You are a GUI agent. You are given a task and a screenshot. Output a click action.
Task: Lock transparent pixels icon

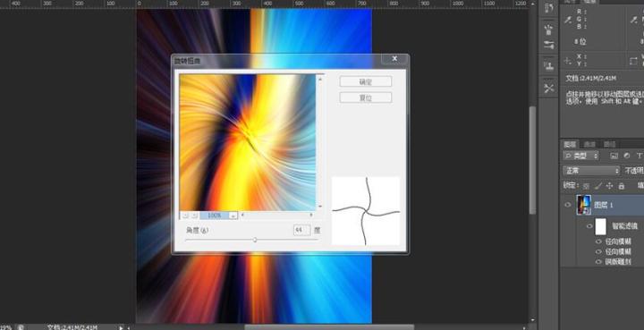pyautogui.click(x=587, y=186)
